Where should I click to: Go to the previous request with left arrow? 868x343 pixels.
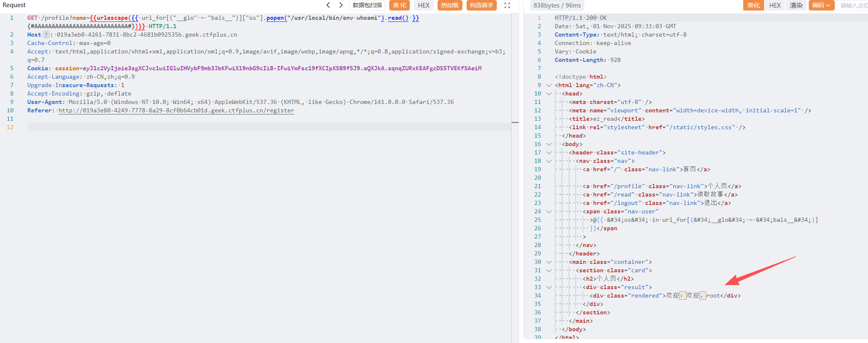click(328, 5)
